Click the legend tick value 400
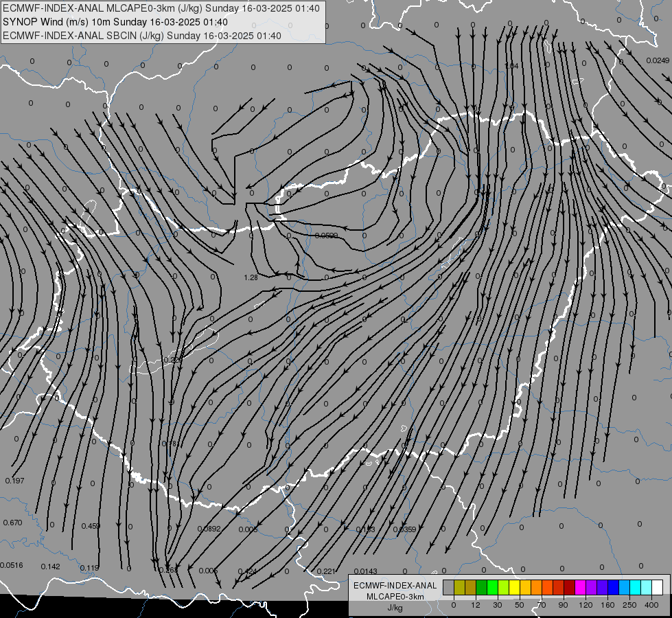This screenshot has height=618, width=672. point(651,605)
